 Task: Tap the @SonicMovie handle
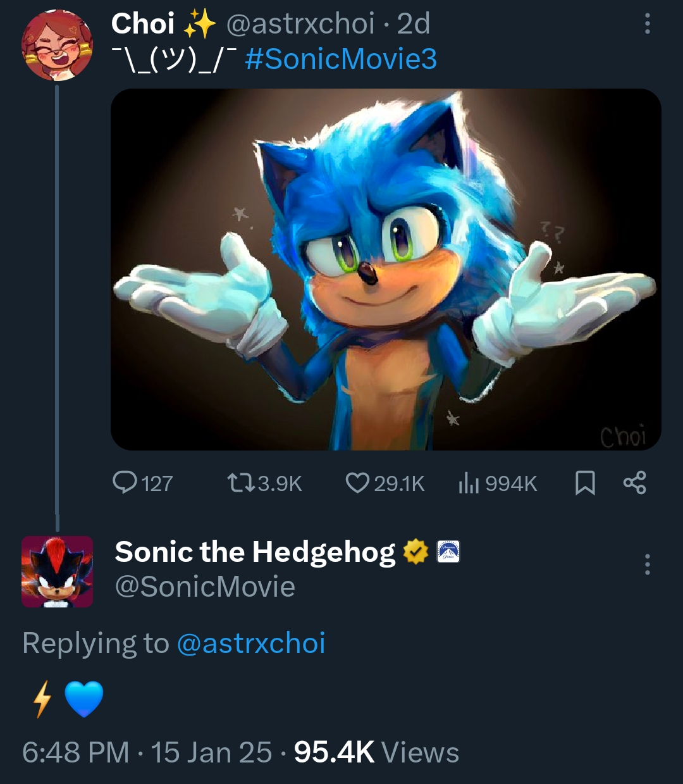coord(205,587)
